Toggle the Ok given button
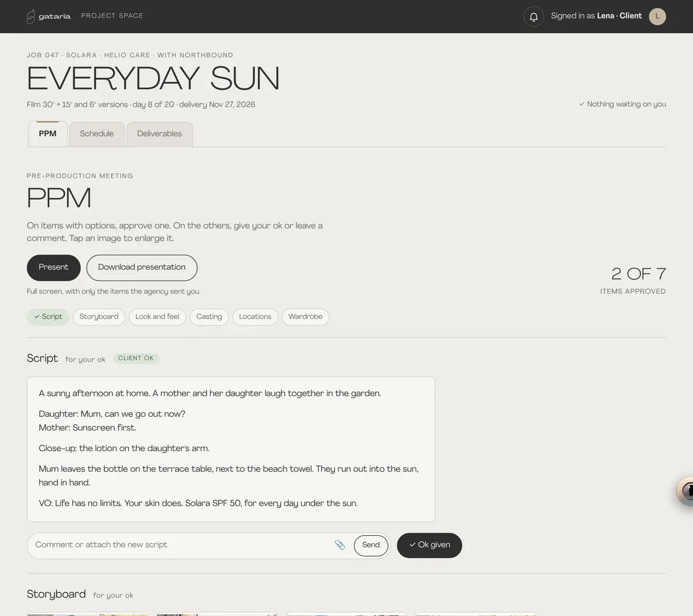Image resolution: width=693 pixels, height=616 pixels. tap(429, 545)
